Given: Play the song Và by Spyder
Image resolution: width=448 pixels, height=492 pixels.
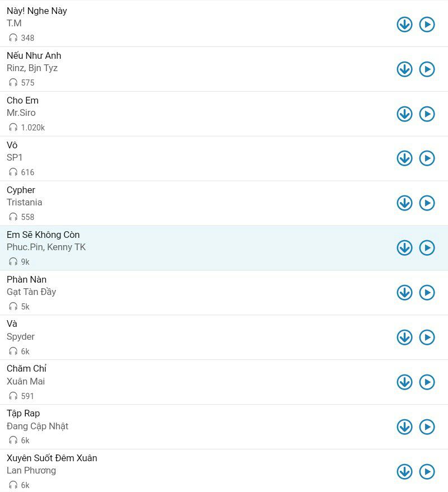Looking at the screenshot, I should pyautogui.click(x=427, y=338).
